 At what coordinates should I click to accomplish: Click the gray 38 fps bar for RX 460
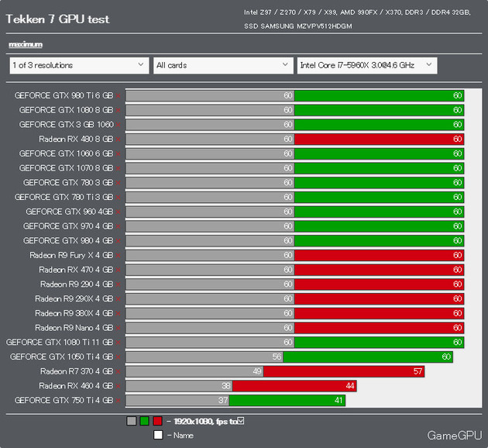tap(179, 386)
